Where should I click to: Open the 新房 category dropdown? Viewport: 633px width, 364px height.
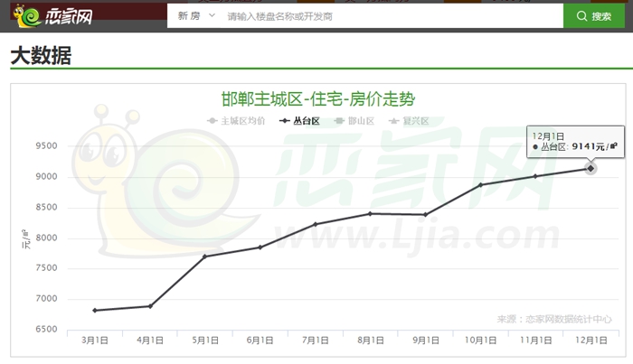coord(196,16)
